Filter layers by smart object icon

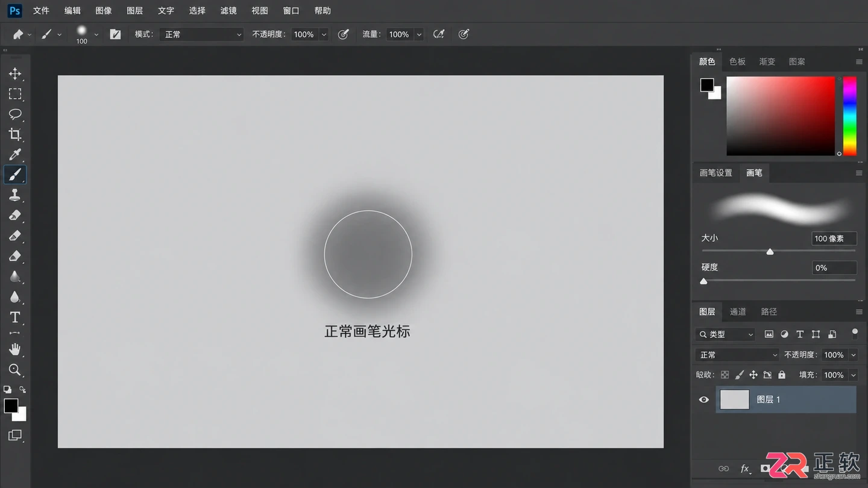832,334
